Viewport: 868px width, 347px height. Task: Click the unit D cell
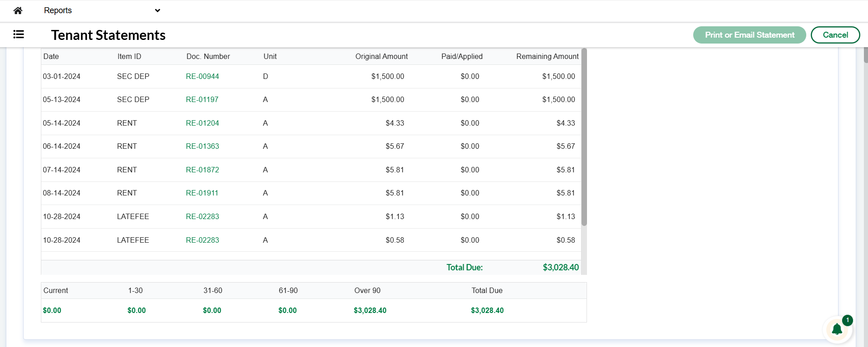(266, 76)
